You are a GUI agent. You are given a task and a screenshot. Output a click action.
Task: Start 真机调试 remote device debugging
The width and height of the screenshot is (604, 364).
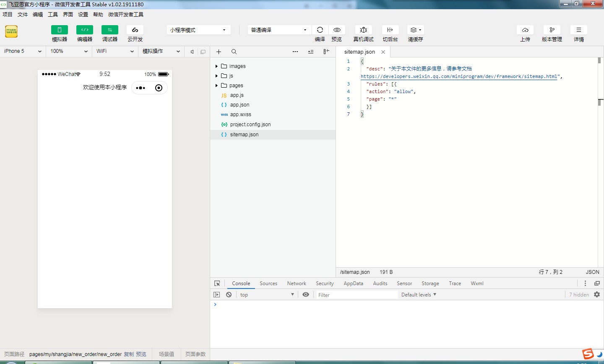(364, 30)
